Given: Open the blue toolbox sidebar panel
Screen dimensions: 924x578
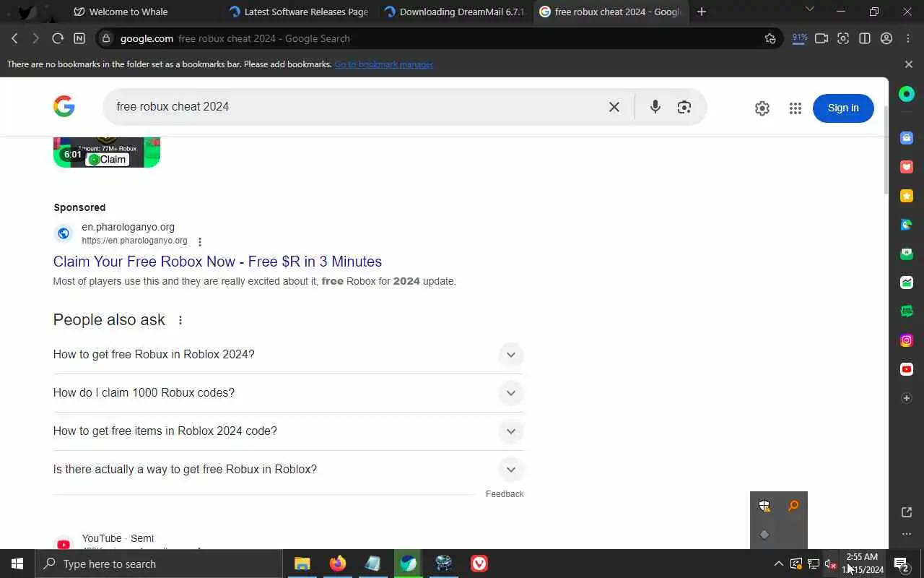Looking at the screenshot, I should (907, 138).
